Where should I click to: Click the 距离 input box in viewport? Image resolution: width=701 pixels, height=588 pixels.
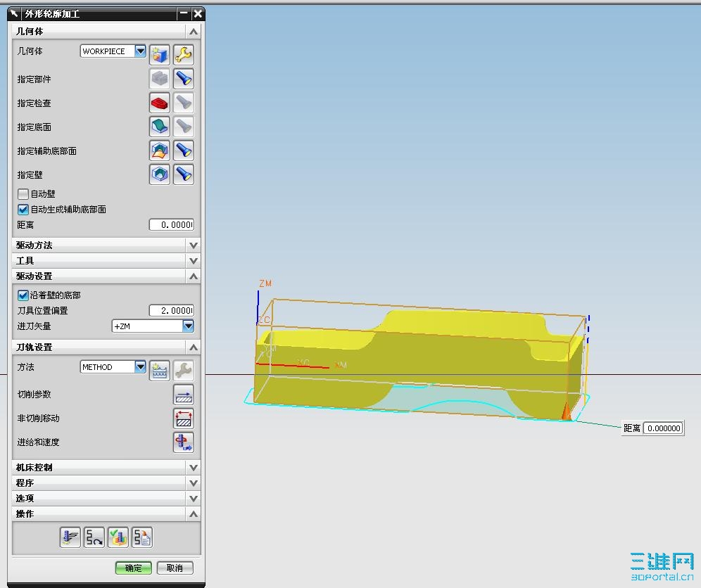[x=664, y=428]
